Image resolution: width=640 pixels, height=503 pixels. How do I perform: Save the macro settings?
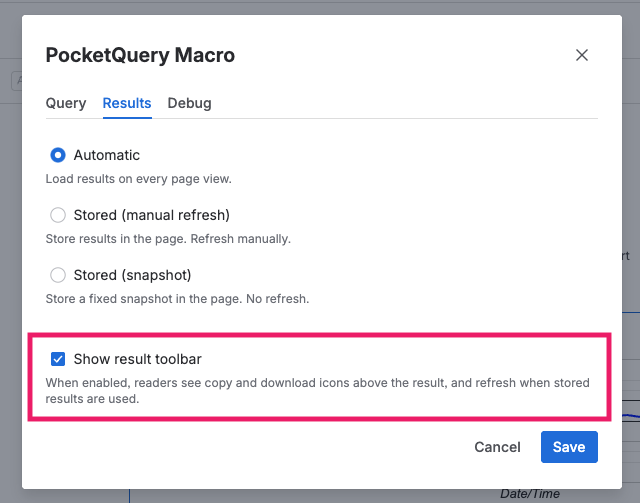click(569, 447)
